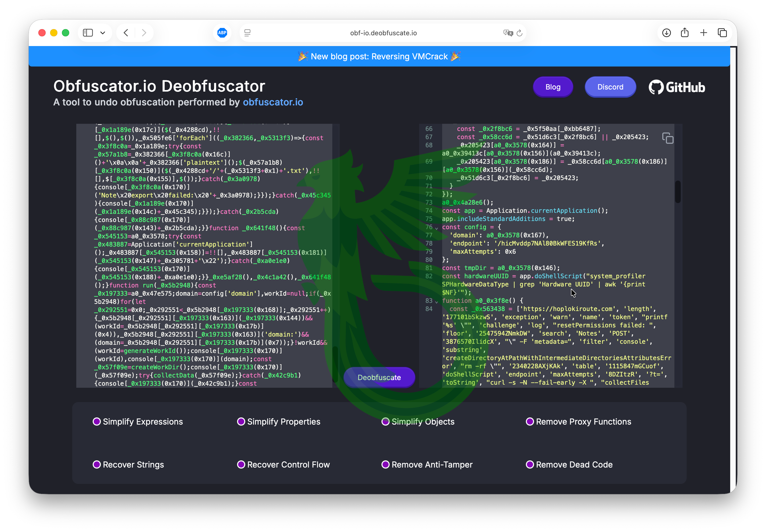The image size is (766, 532).
Task: Disable the Remove Dead Code option
Action: pos(530,464)
